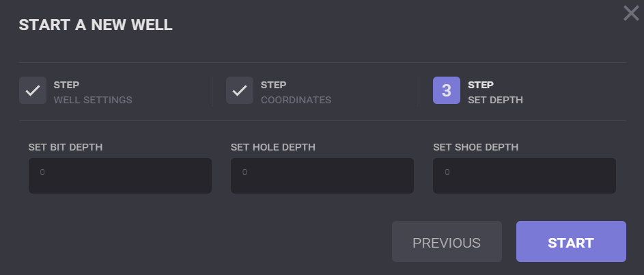This screenshot has width=644, height=275.
Task: Focus the Set Bit Depth input field
Action: 120,176
